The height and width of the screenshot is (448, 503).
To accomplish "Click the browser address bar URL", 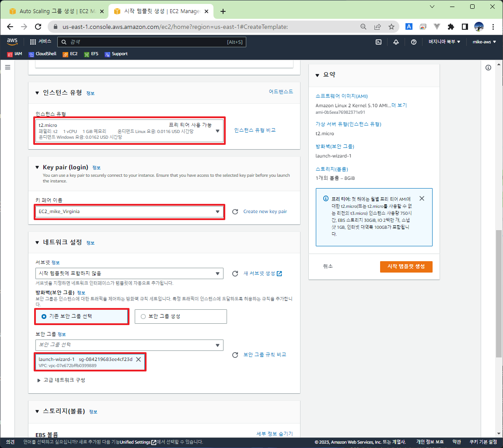I will click(x=175, y=27).
